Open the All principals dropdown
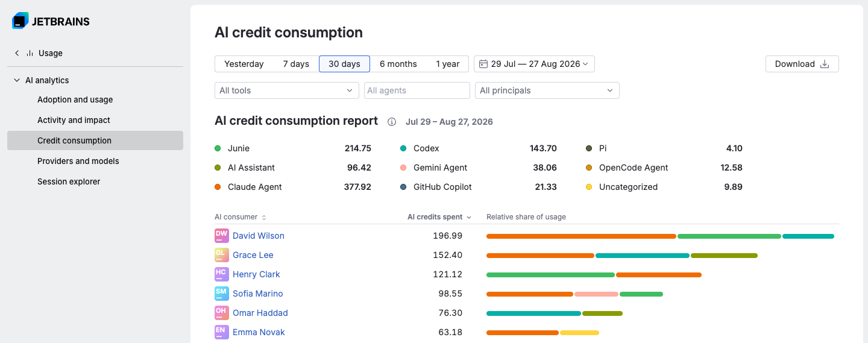 tap(547, 90)
